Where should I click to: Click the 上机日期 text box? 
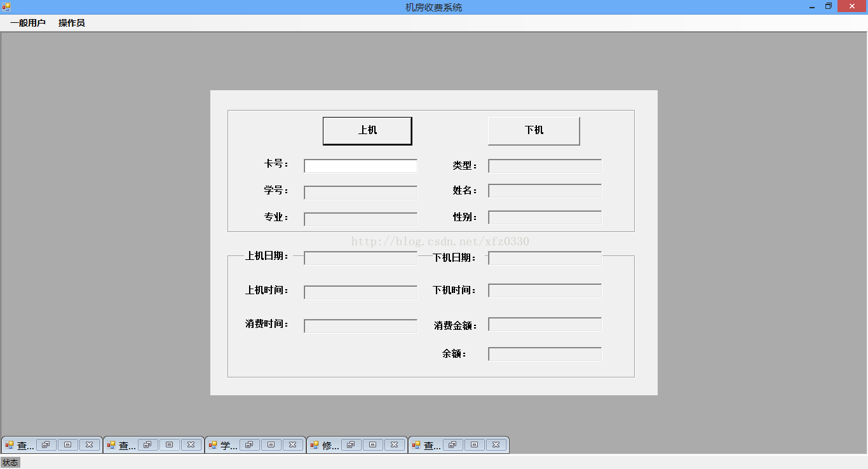[360, 258]
